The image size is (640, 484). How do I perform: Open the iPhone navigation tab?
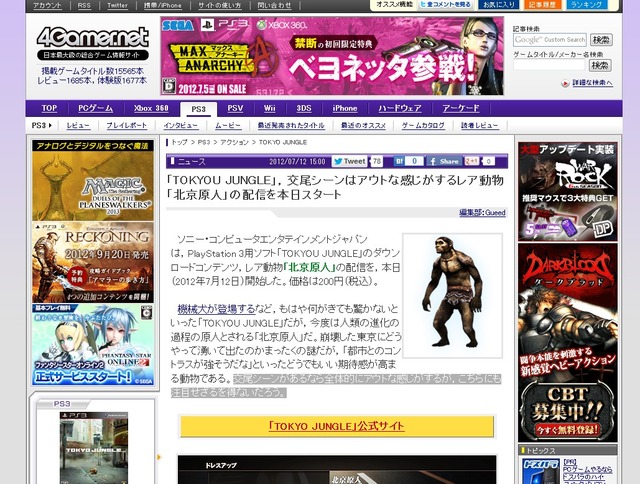coord(345,108)
